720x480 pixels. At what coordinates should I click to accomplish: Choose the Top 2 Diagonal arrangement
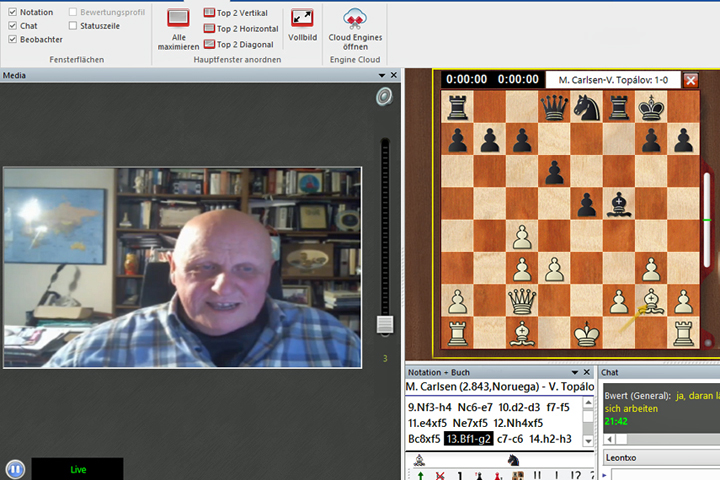[241, 44]
